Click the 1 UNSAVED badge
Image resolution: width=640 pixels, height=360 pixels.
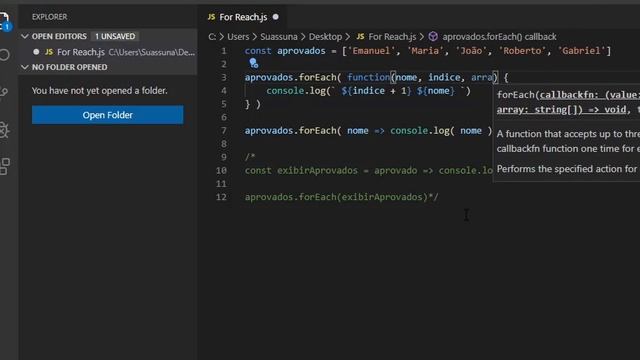(115, 36)
